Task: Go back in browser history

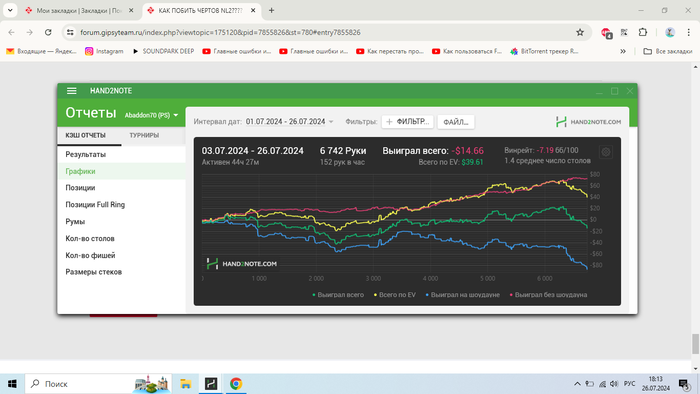Action: (x=12, y=32)
